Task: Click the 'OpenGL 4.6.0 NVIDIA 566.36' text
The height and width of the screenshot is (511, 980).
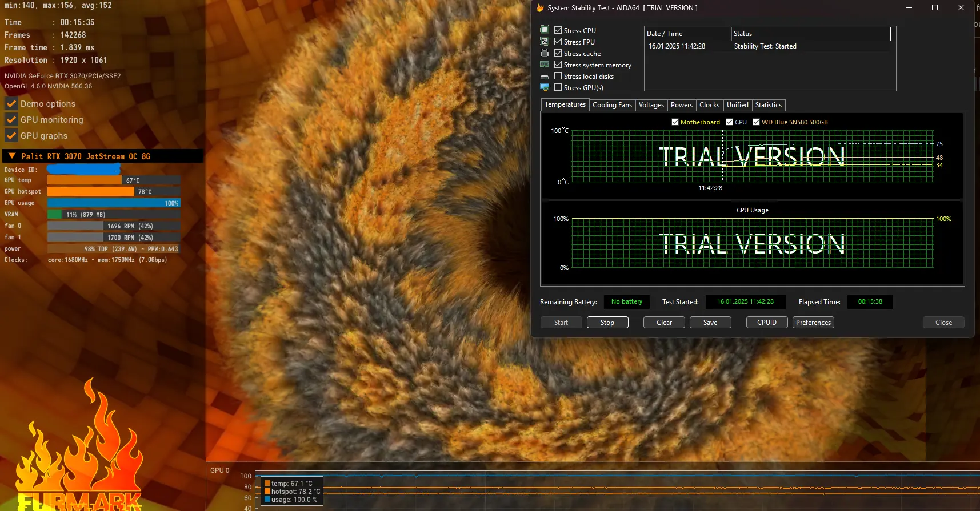Action: click(x=49, y=87)
